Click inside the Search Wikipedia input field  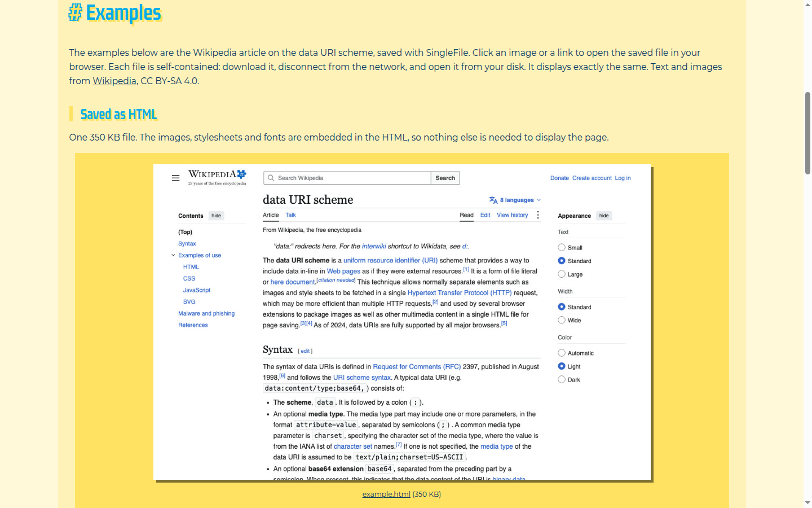[347, 178]
